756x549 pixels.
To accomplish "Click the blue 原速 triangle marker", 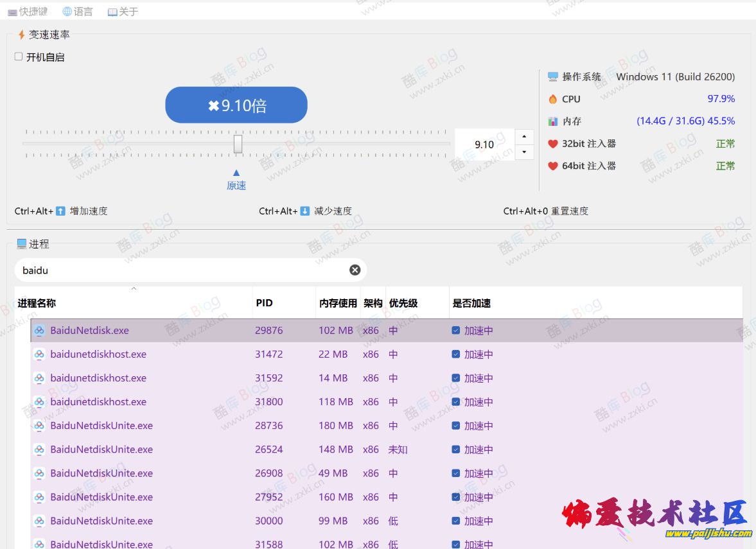I will 236,173.
